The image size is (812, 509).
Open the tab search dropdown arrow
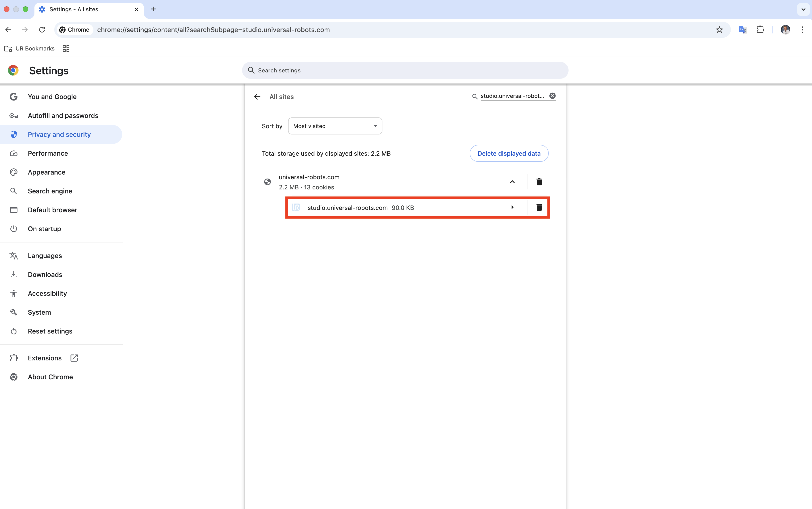point(803,9)
